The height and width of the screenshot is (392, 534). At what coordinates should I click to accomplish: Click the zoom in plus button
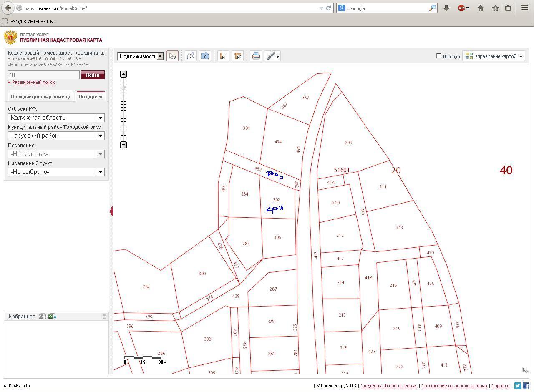point(123,74)
